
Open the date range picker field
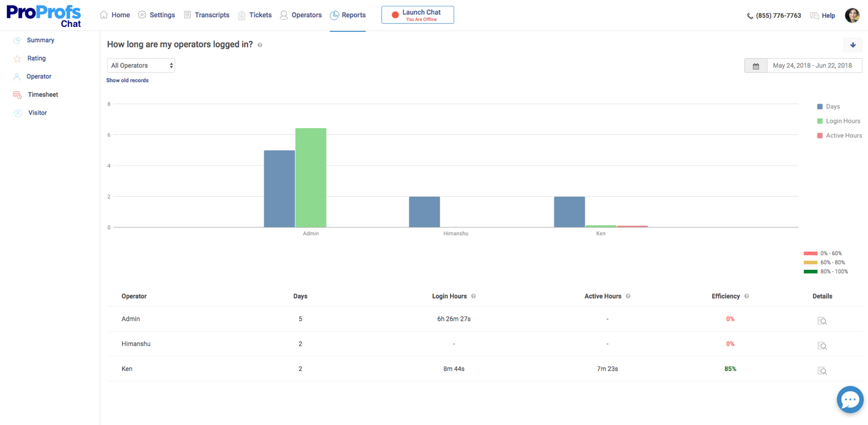coord(813,66)
